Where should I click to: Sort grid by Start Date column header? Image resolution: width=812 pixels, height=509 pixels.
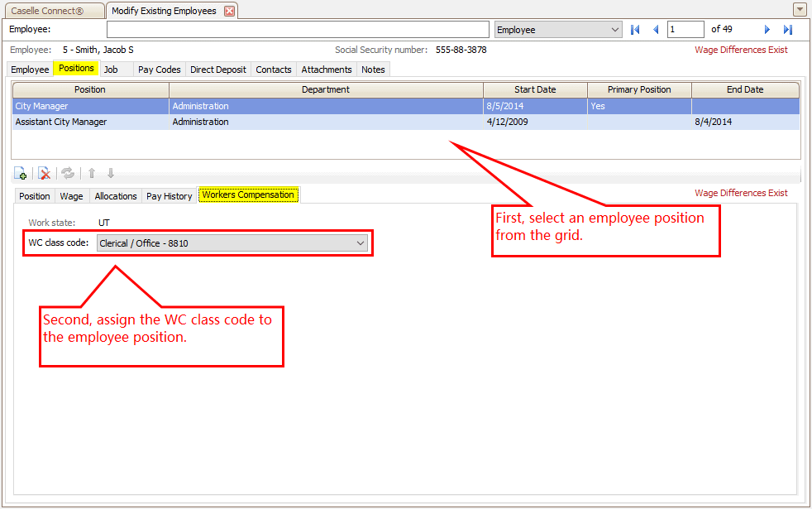click(x=535, y=89)
